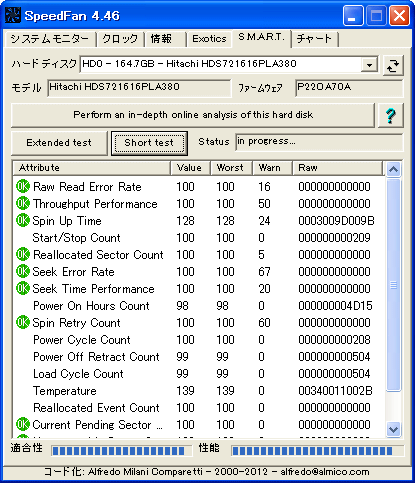Image resolution: width=415 pixels, height=483 pixels.
Task: Select the Start/Stop Count row
Action: (x=199, y=238)
